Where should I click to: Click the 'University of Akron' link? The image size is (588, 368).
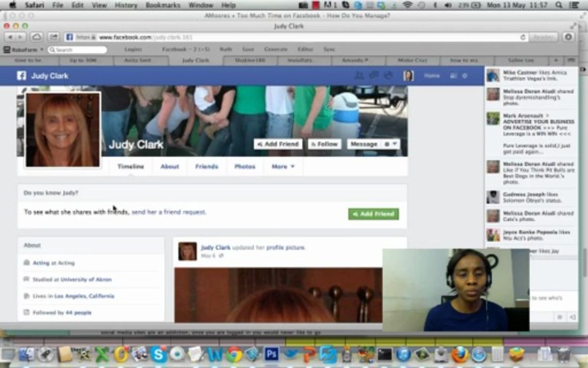(86, 280)
